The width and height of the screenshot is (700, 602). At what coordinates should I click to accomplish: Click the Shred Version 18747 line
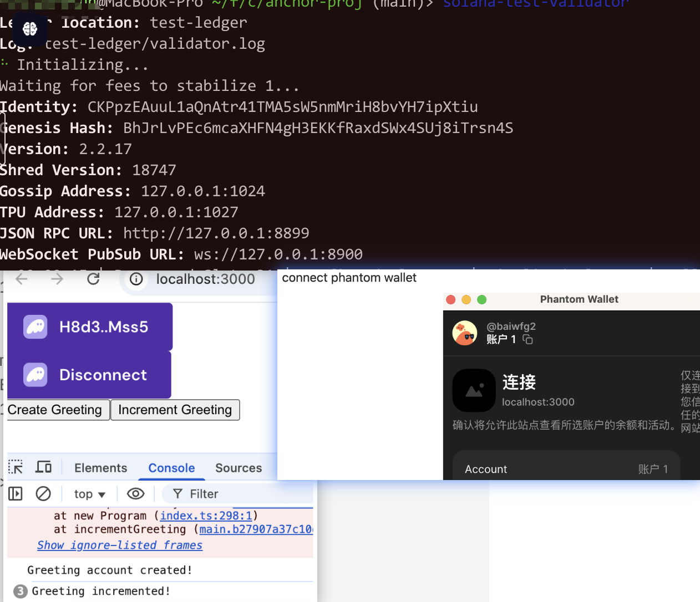point(88,170)
